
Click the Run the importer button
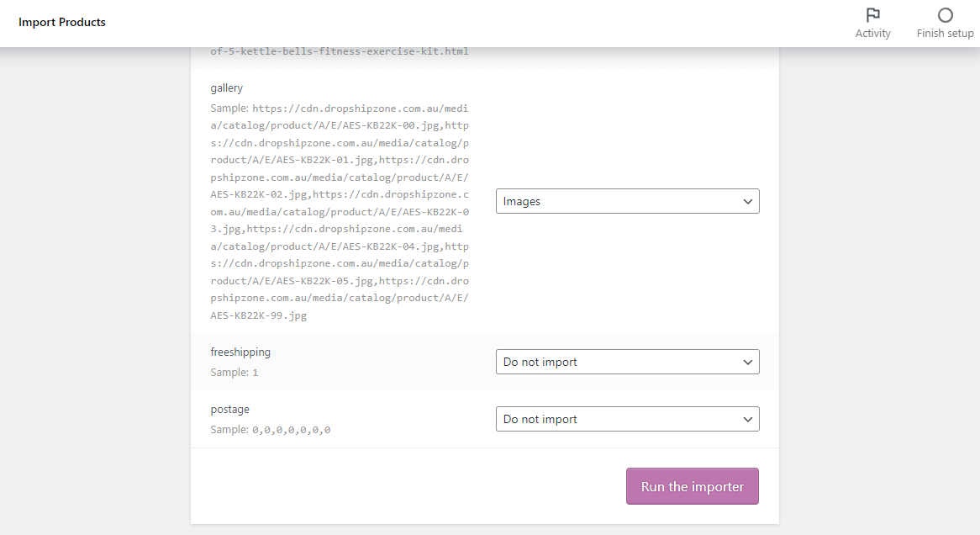point(693,486)
